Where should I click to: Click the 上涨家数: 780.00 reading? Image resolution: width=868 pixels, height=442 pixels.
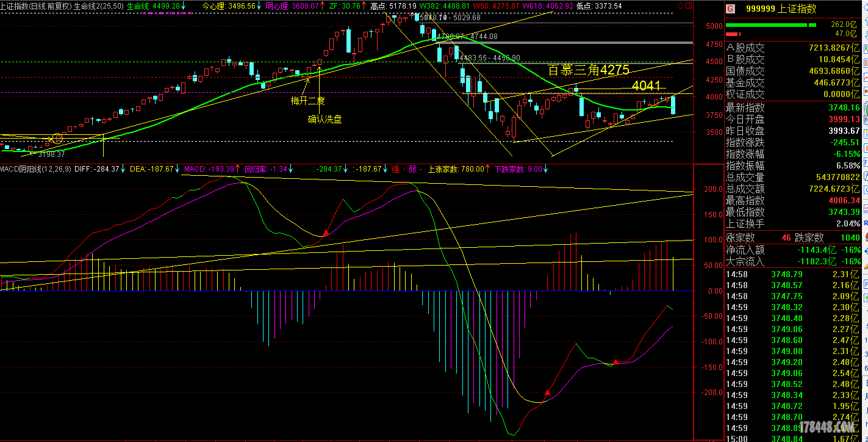click(456, 168)
